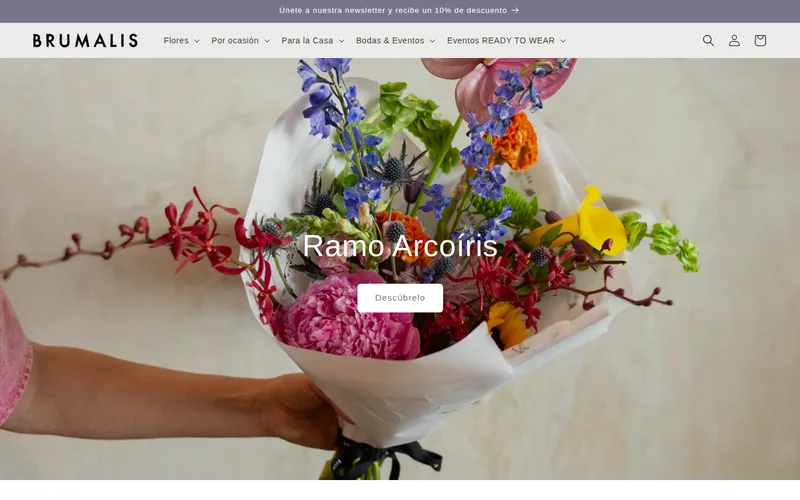Open newsletter 10% discount announcement link
The width and height of the screenshot is (800, 500).
(x=399, y=10)
